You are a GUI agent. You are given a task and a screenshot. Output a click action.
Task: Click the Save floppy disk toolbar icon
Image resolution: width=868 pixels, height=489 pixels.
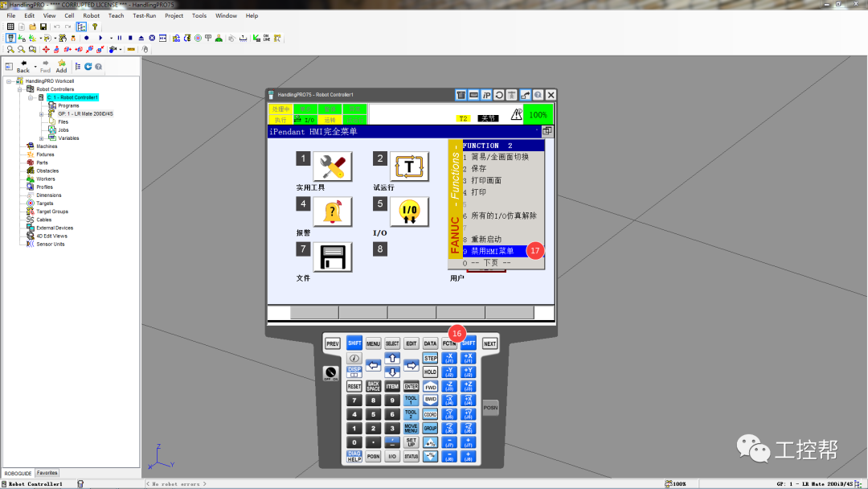(x=43, y=27)
